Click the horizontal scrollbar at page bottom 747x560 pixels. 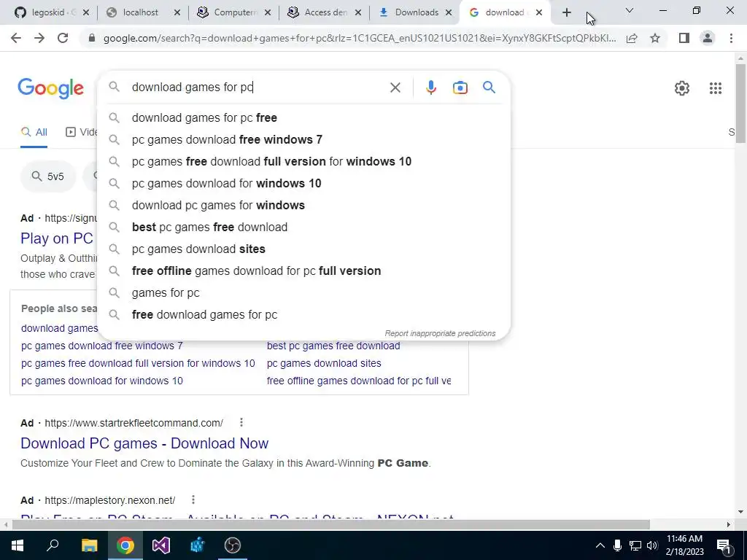[x=331, y=524]
